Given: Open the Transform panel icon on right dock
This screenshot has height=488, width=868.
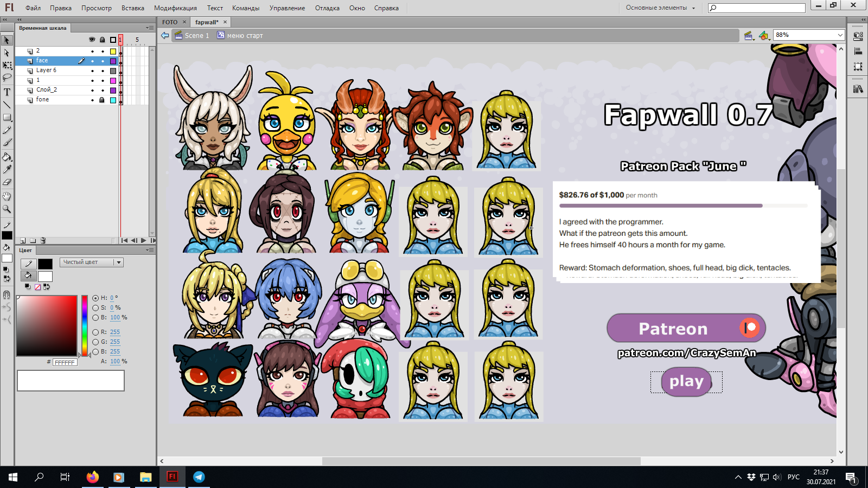Looking at the screenshot, I should [x=858, y=67].
